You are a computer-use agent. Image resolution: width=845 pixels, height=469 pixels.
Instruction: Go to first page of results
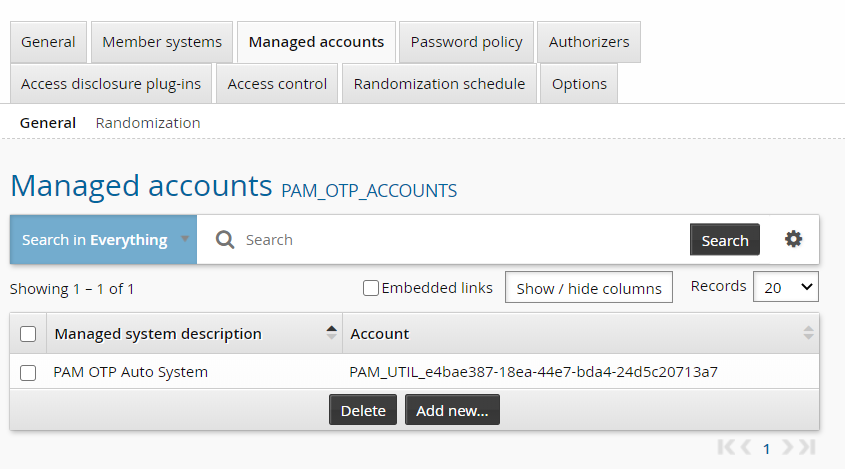click(x=727, y=447)
